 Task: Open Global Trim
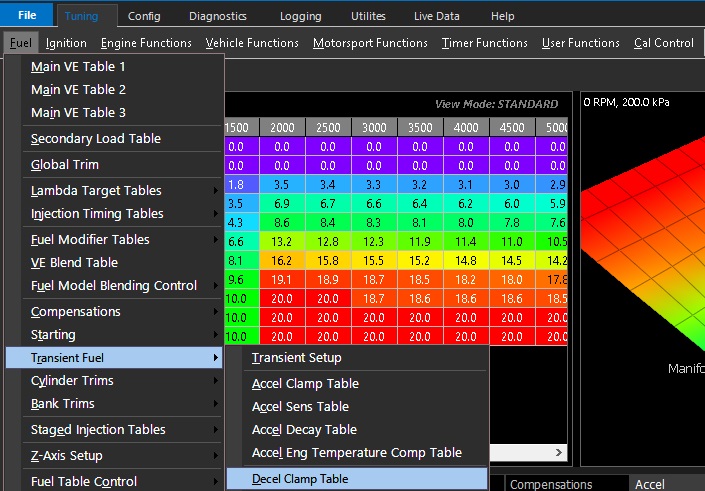[x=114, y=165]
